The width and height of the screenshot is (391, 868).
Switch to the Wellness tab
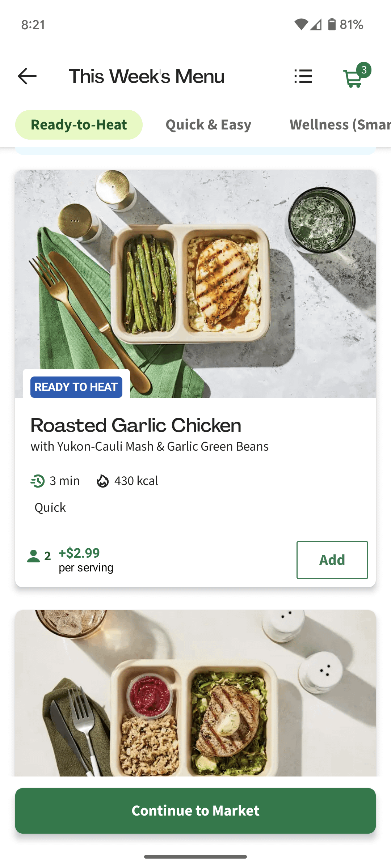[x=340, y=125]
